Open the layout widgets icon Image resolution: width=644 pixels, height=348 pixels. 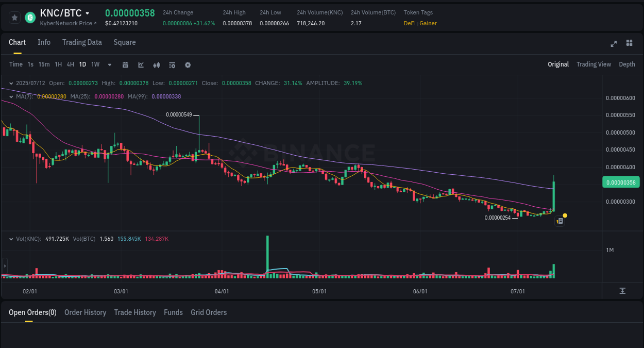click(629, 44)
